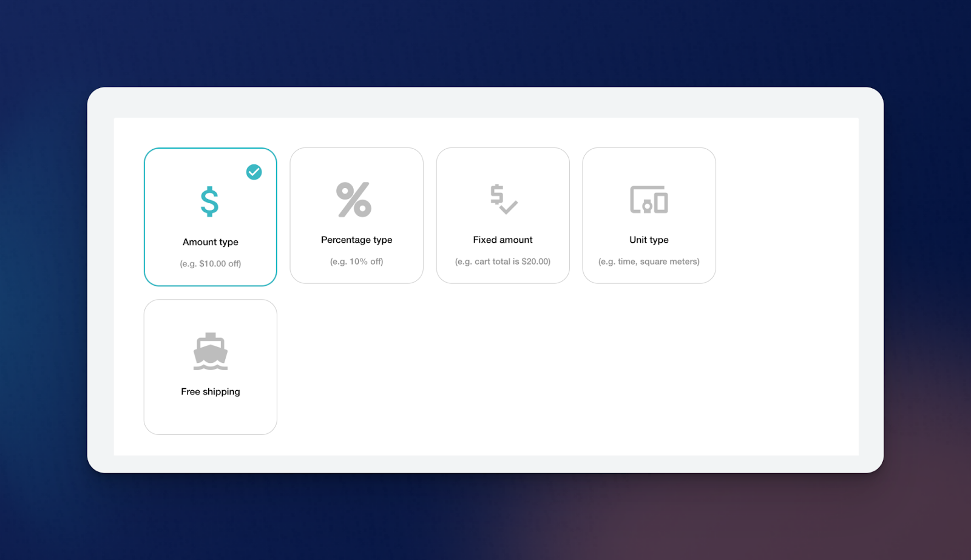971x560 pixels.
Task: Choose the "Fixed amount" label
Action: 502,240
